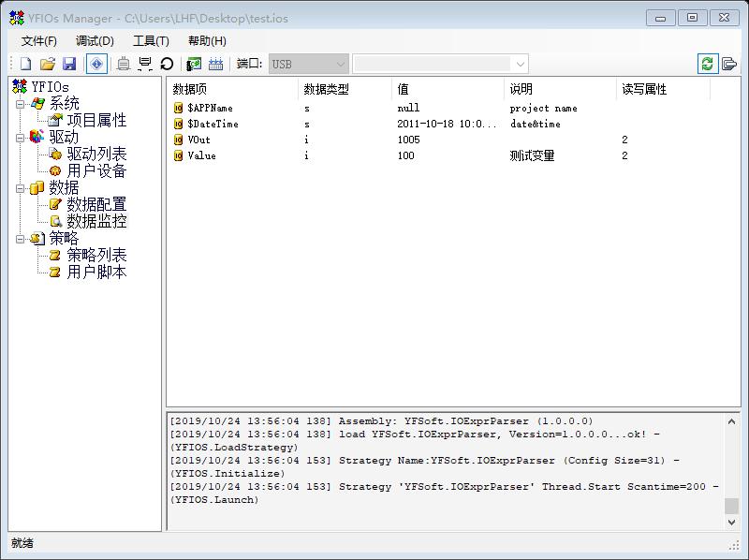Viewport: 749px width, 560px height.
Task: Select 项目属性 in the tree
Action: pyautogui.click(x=96, y=121)
